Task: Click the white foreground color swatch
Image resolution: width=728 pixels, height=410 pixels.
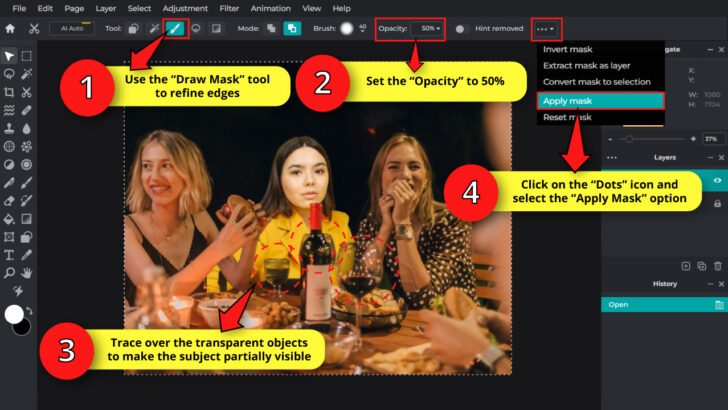Action: click(x=14, y=314)
